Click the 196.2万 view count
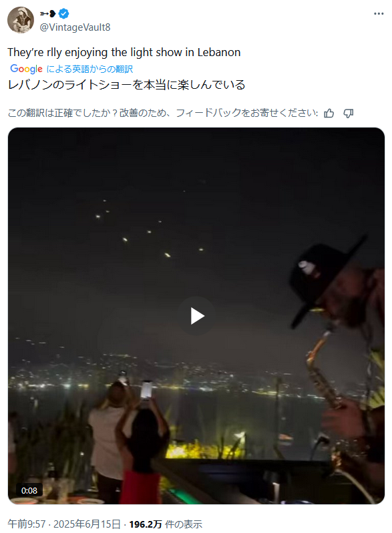Viewport: 392px width, 533px height. tap(146, 524)
